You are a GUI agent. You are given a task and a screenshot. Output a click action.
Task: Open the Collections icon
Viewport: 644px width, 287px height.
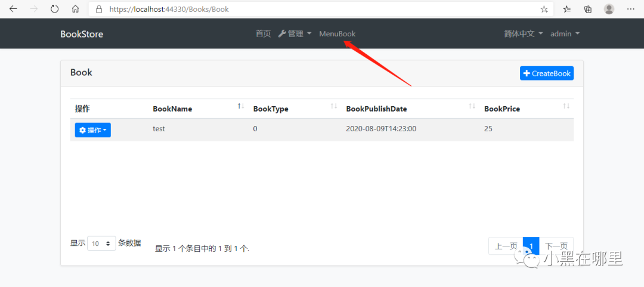click(588, 9)
